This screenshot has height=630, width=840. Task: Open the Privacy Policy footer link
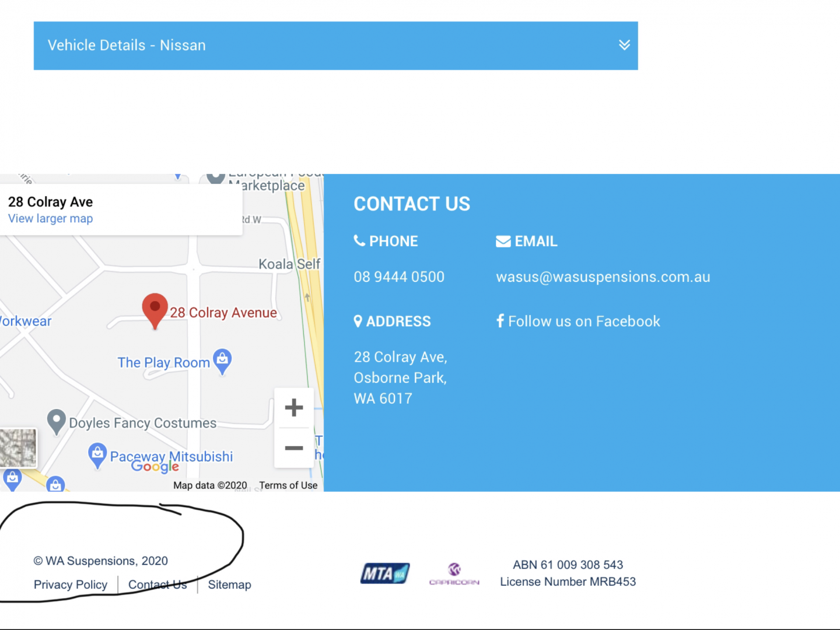pyautogui.click(x=71, y=584)
